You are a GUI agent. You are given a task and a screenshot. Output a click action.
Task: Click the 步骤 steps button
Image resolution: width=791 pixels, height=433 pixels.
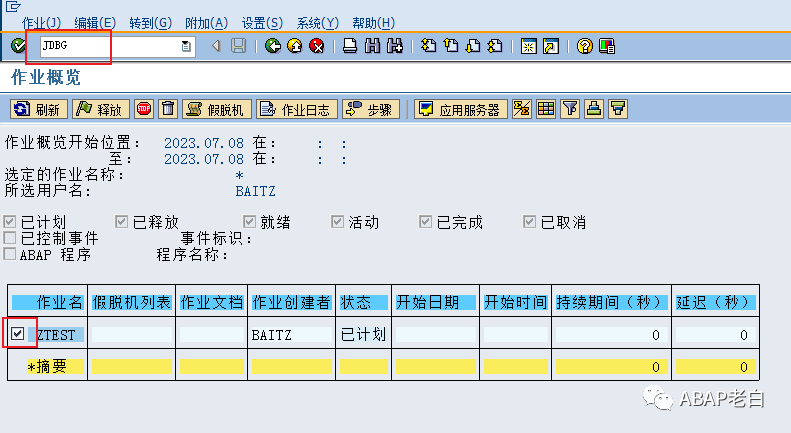[371, 109]
